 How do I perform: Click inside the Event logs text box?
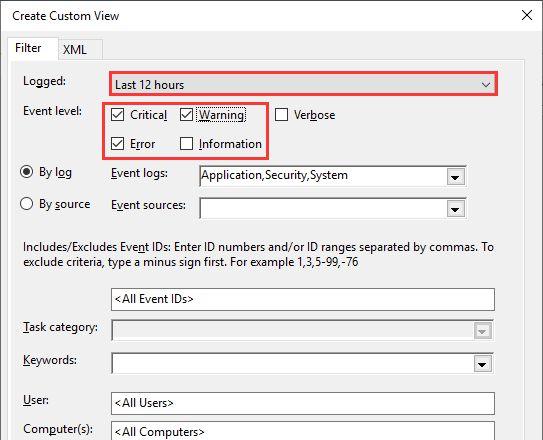[323, 176]
